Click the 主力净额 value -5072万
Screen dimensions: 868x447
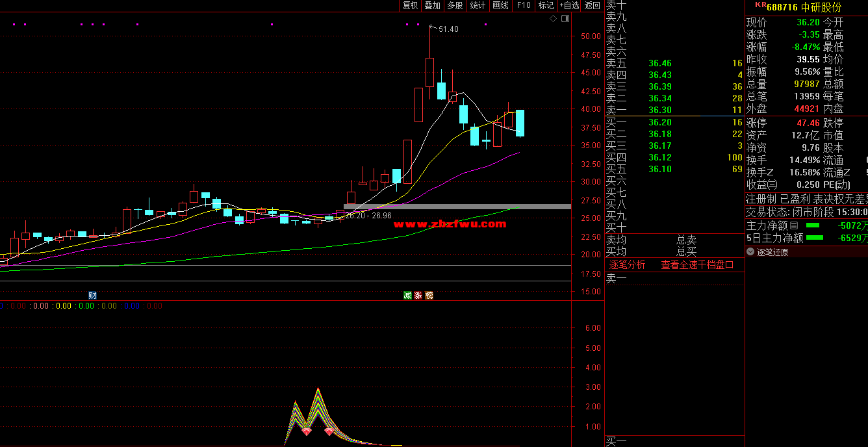point(852,225)
